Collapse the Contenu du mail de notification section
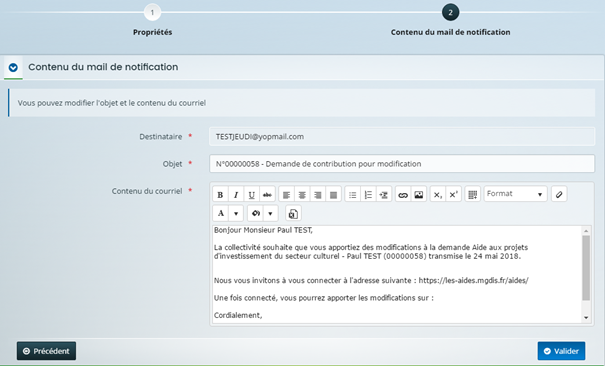This screenshot has height=366, width=605. click(x=13, y=67)
